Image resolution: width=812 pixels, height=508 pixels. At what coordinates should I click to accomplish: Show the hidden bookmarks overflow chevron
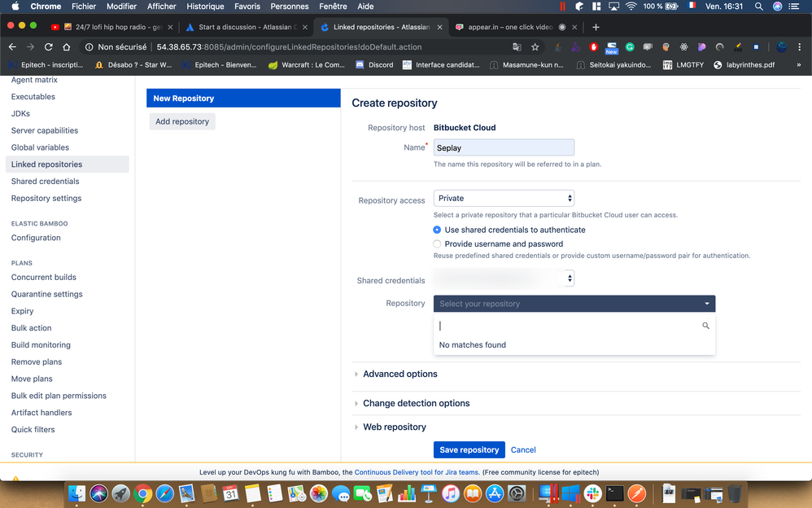(x=798, y=65)
